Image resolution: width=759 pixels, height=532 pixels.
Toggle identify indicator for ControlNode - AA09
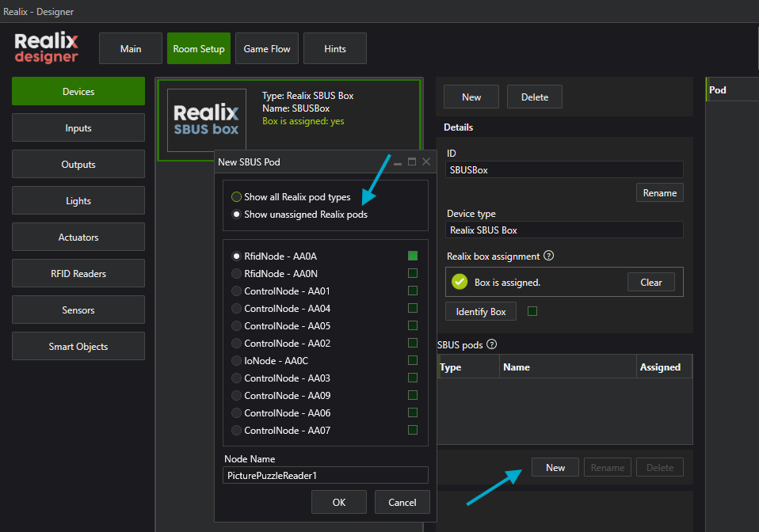413,395
